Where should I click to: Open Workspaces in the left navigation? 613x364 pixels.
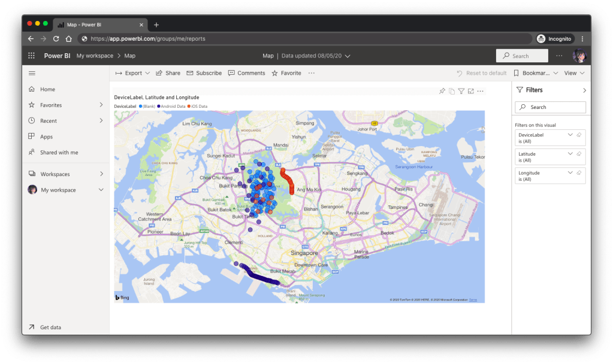click(x=55, y=174)
